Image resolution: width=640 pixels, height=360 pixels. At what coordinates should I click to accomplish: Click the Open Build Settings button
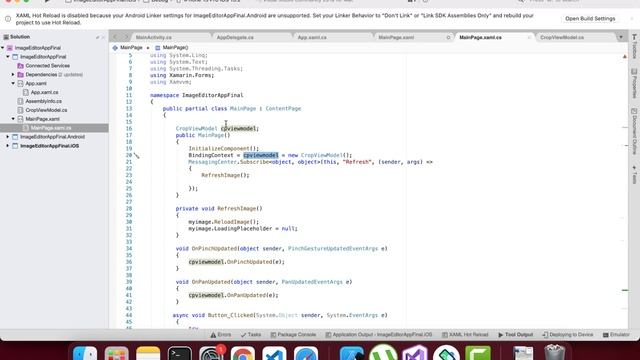click(590, 19)
